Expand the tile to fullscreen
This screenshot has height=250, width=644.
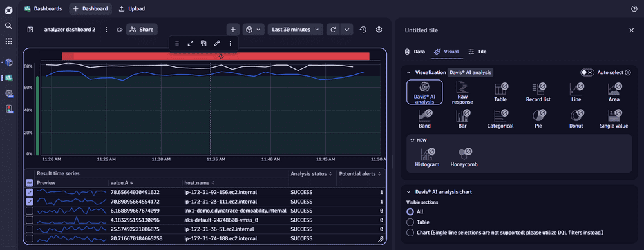[x=190, y=43]
